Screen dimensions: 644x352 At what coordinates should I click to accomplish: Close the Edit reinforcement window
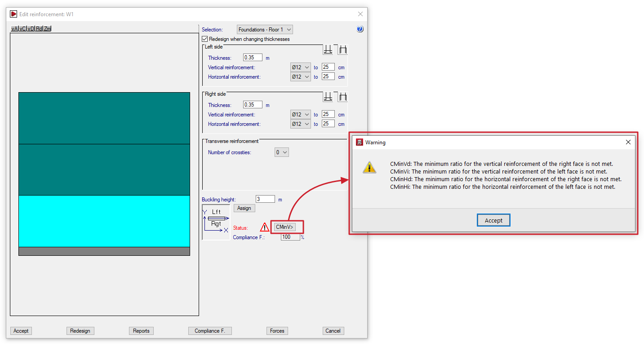360,14
